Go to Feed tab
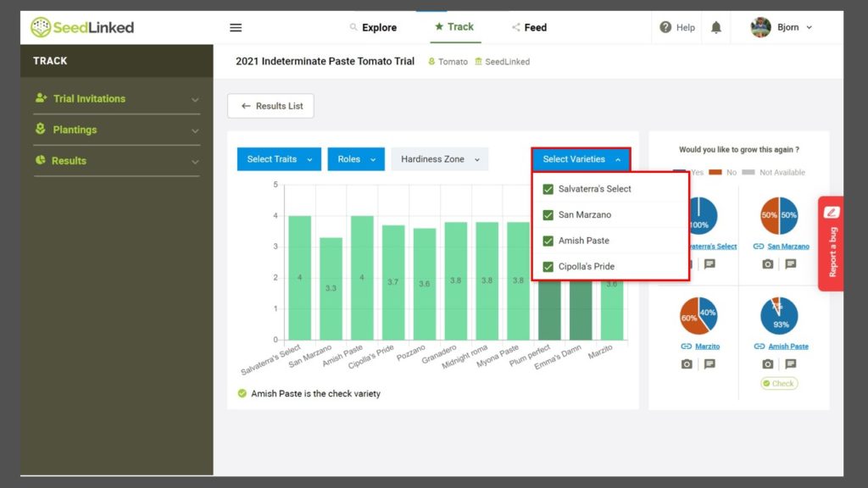 coord(529,27)
